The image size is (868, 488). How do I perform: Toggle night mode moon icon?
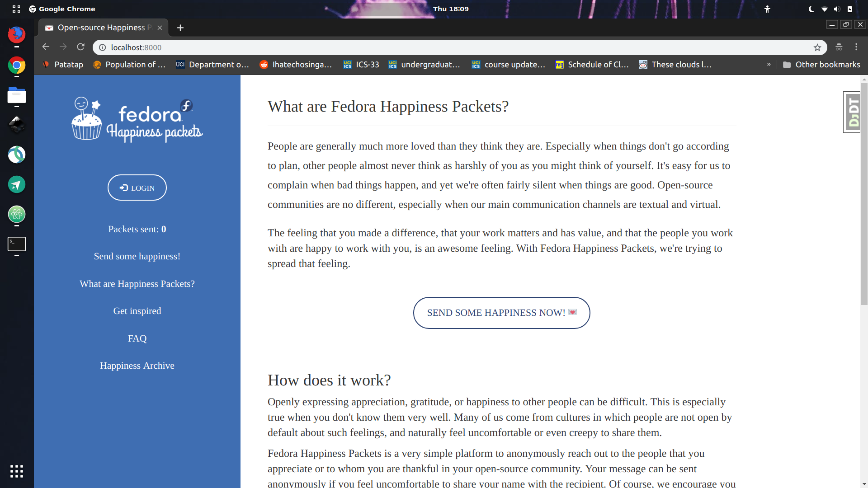coord(811,9)
